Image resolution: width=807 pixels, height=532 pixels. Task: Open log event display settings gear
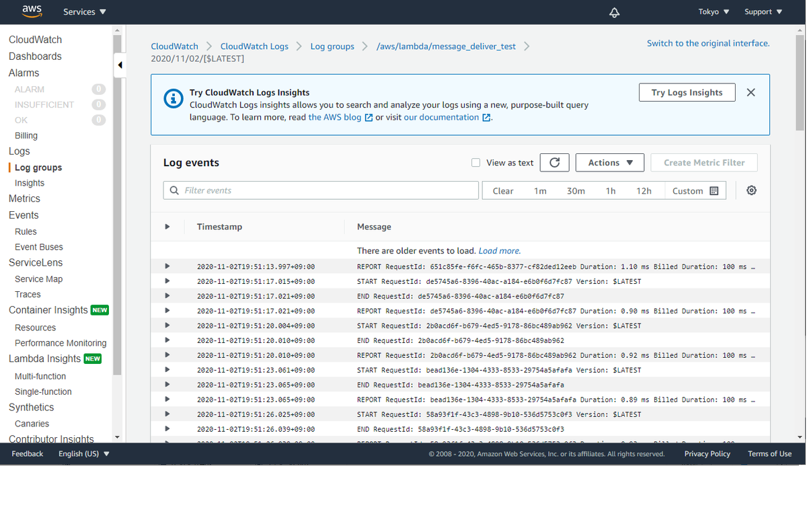752,190
